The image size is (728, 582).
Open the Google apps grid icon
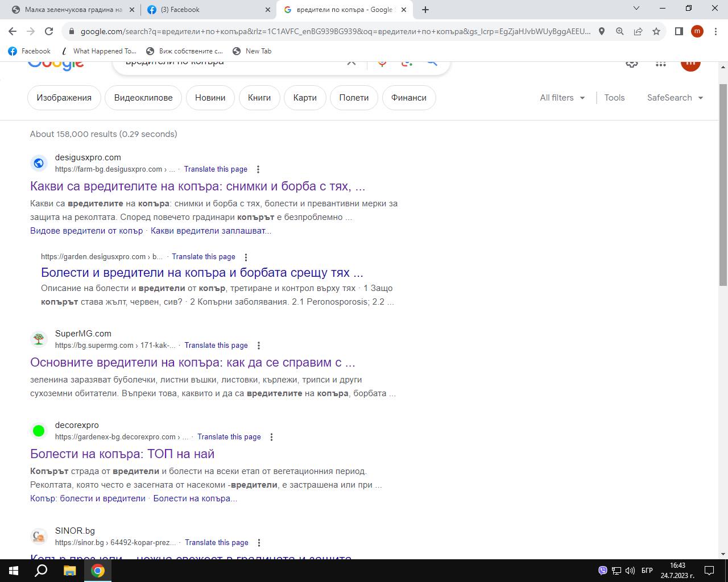(x=660, y=64)
